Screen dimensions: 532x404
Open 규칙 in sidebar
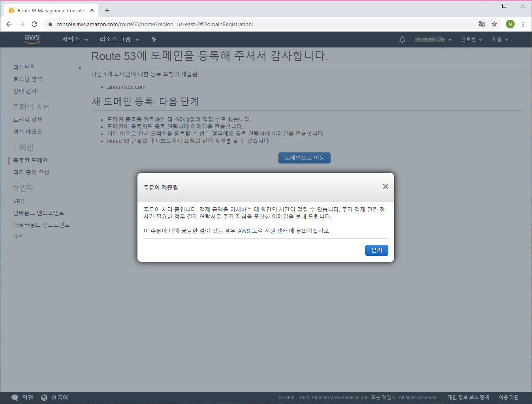[19, 237]
